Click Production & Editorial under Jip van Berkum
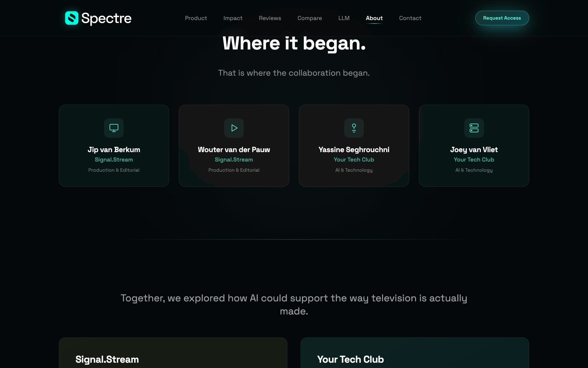 click(x=114, y=170)
